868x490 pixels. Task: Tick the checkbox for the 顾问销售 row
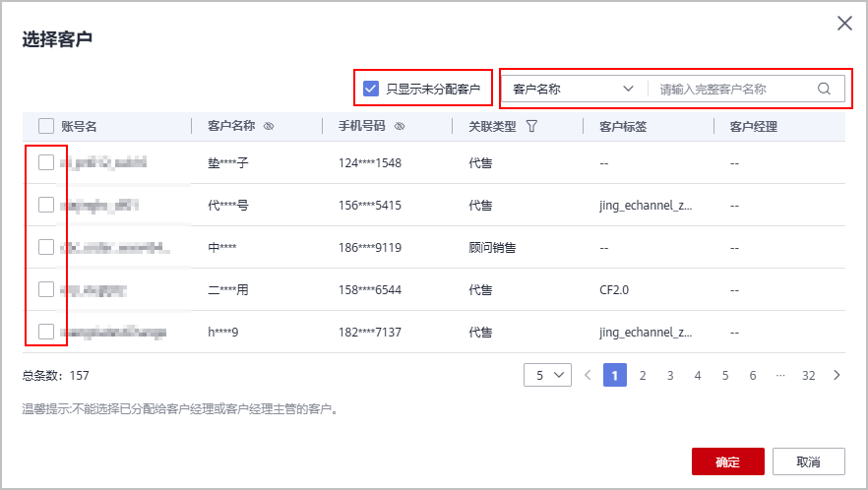(46, 247)
